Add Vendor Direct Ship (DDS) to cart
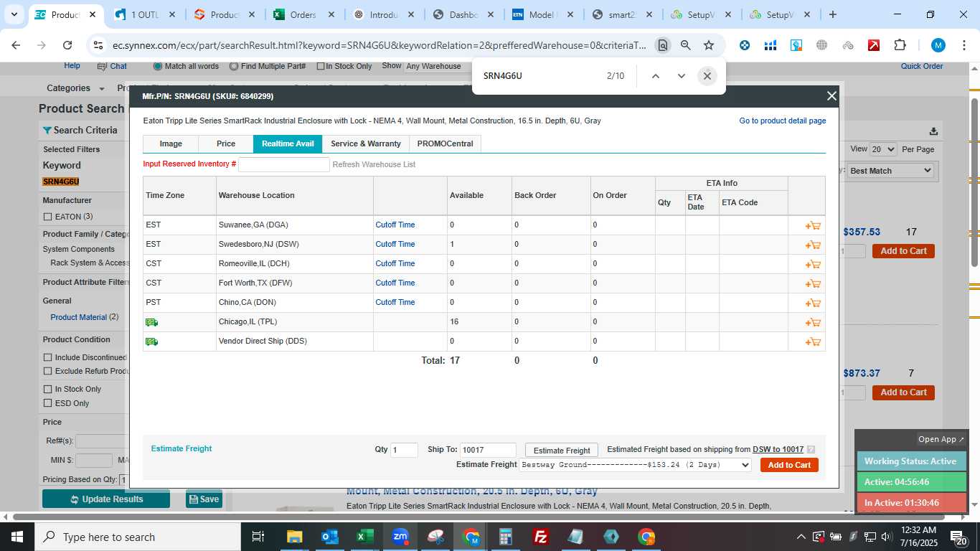The height and width of the screenshot is (551, 980). point(813,342)
